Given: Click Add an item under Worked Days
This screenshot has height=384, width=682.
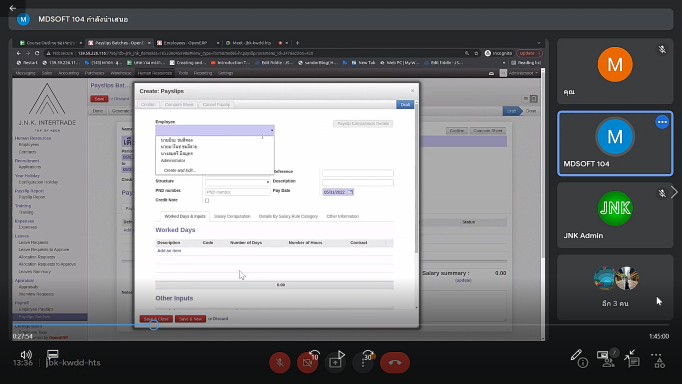Looking at the screenshot, I should (x=169, y=250).
